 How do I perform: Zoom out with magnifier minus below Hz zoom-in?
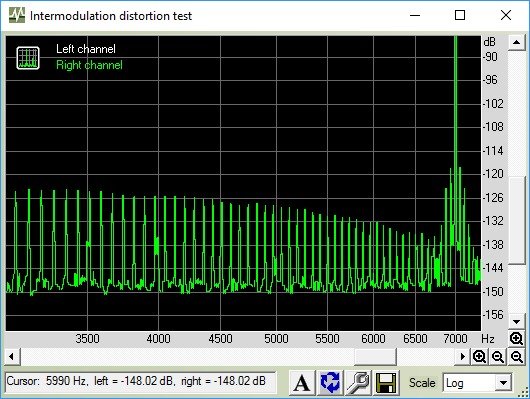point(516,356)
